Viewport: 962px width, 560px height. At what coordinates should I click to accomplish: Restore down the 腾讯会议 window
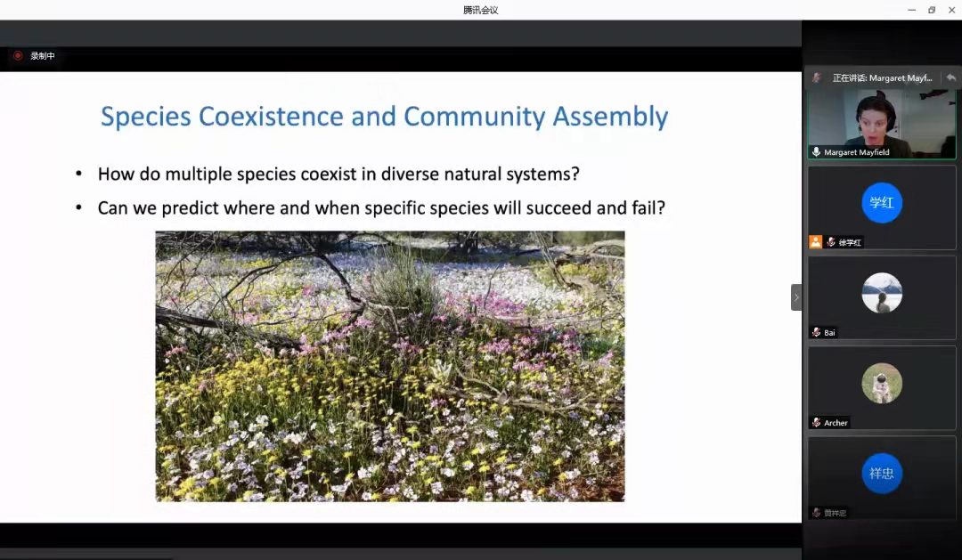click(x=932, y=10)
